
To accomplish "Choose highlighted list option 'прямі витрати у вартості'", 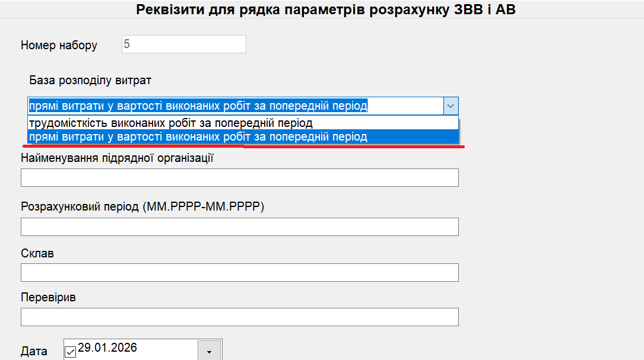I will (x=198, y=137).
